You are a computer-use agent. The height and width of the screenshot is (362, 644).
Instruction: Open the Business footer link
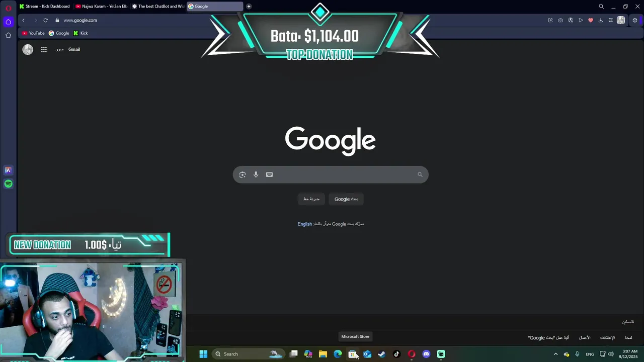pos(585,338)
